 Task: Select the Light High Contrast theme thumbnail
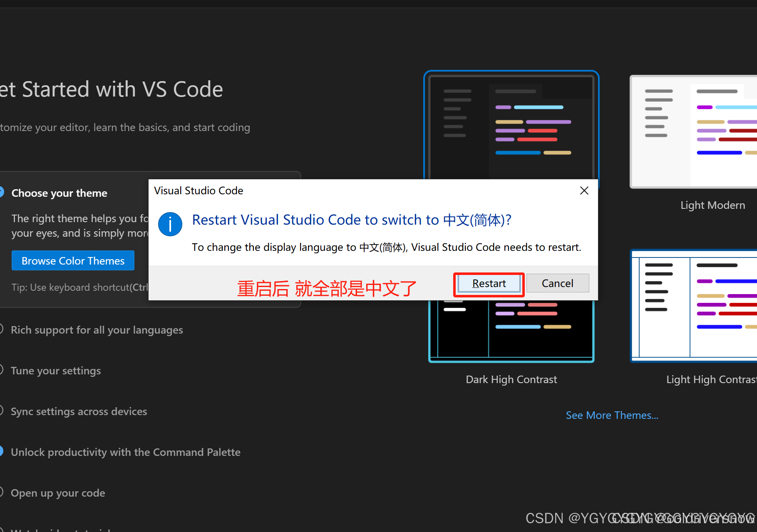tap(693, 306)
